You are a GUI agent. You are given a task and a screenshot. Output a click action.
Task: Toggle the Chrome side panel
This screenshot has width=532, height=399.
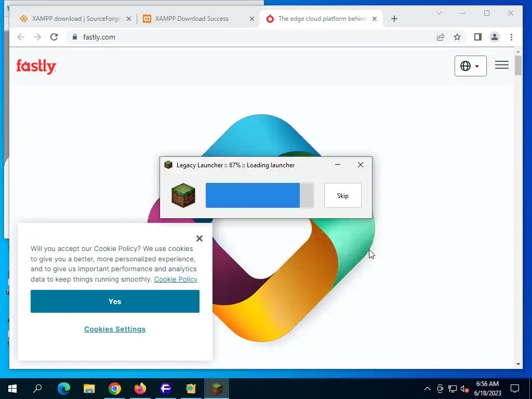(x=478, y=37)
